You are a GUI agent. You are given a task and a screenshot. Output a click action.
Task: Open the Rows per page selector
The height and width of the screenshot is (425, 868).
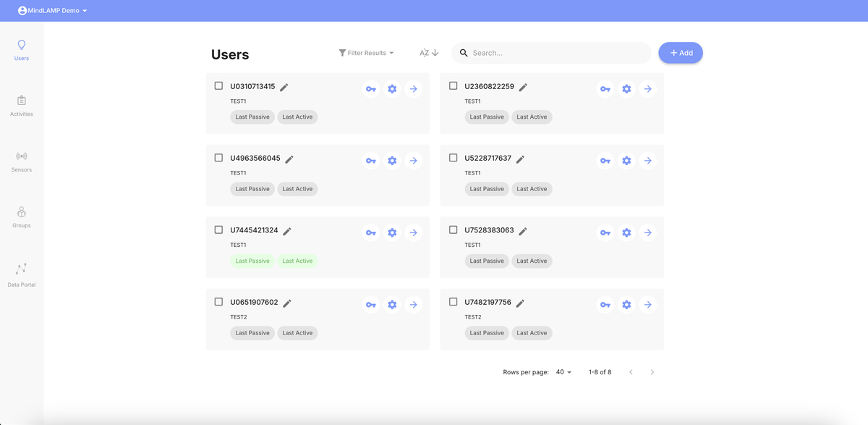point(562,371)
